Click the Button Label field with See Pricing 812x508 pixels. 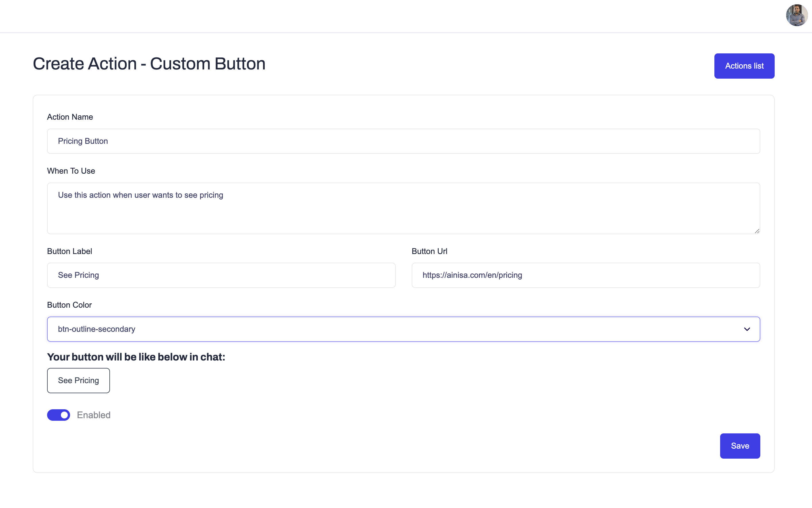(x=221, y=275)
